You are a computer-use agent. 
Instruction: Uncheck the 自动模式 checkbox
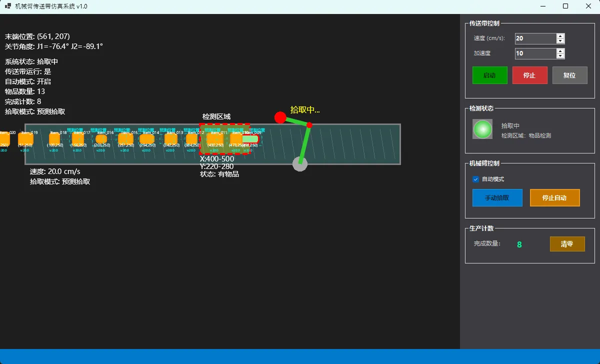[475, 179]
